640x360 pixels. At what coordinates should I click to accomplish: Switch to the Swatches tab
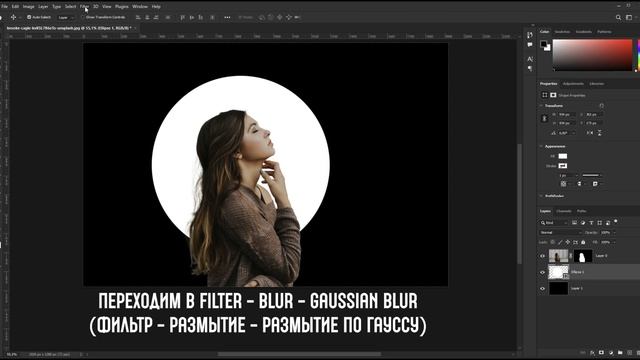click(x=562, y=32)
